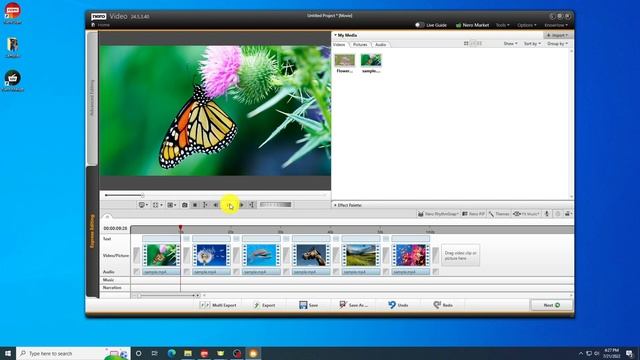The width and height of the screenshot is (640, 360).
Task: Open the Sort by dropdown
Action: point(532,43)
